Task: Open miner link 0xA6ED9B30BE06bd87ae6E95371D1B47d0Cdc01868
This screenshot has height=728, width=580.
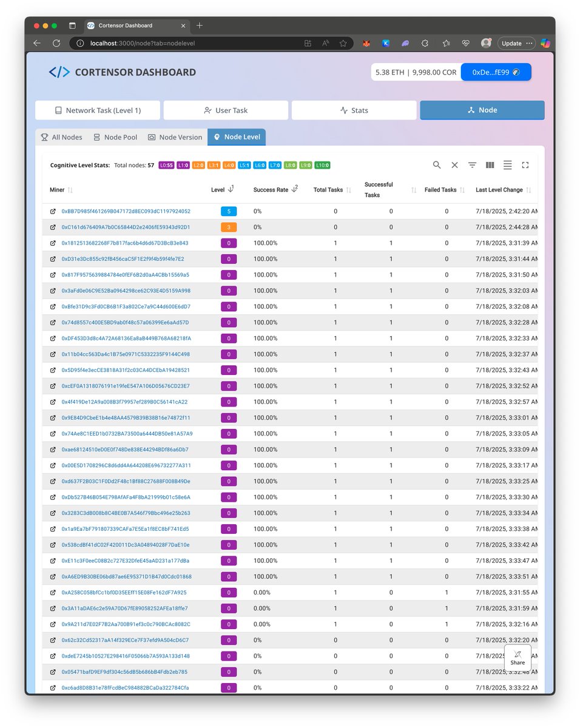Action: tap(126, 577)
